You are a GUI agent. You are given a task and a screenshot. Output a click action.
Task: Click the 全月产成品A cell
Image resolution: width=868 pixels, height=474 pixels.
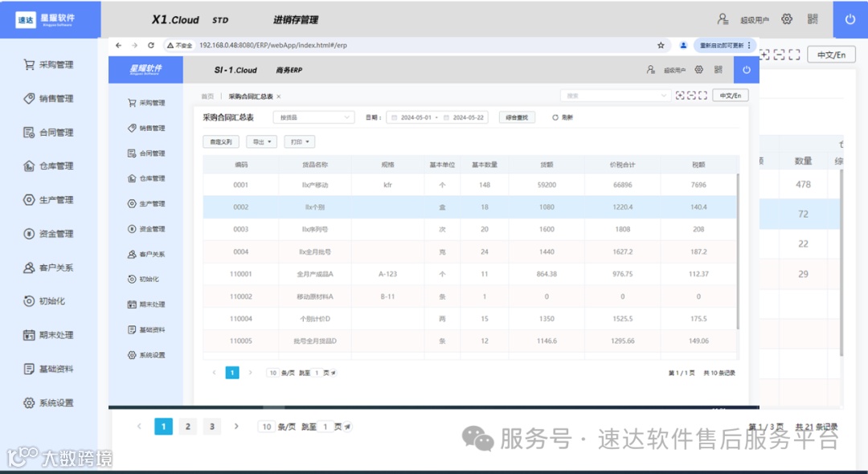point(315,274)
